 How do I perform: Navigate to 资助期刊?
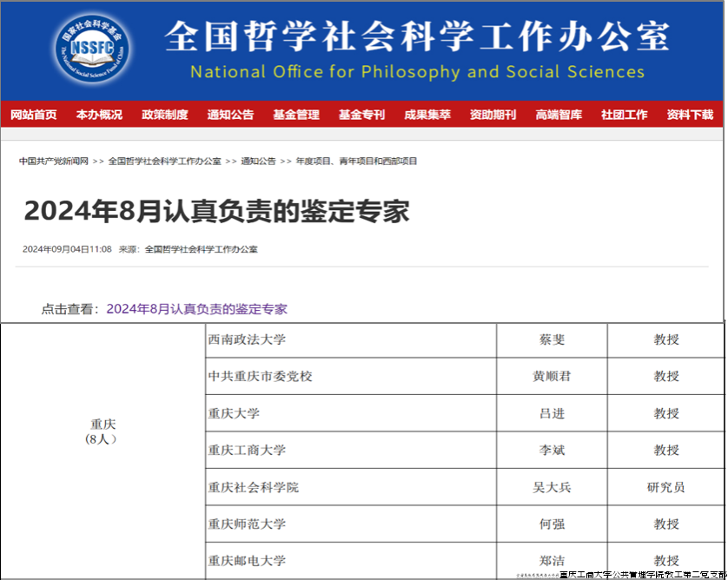point(493,115)
